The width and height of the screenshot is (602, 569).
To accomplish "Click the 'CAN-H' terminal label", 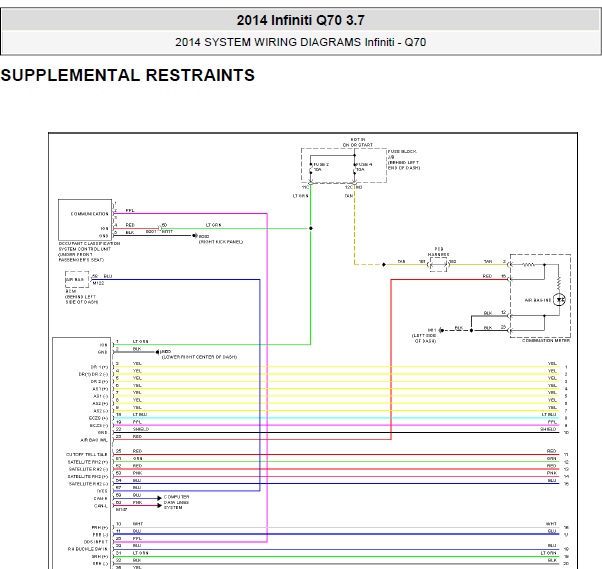I will pyautogui.click(x=101, y=498).
